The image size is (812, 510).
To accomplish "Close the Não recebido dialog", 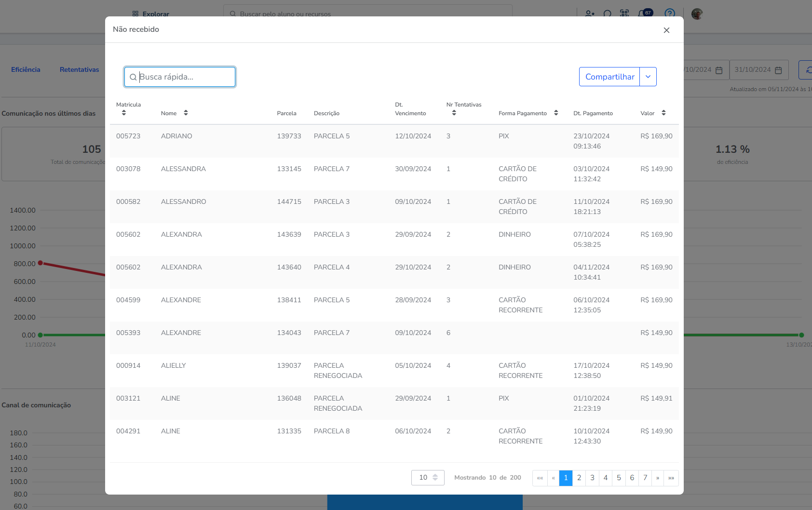I will [x=666, y=30].
